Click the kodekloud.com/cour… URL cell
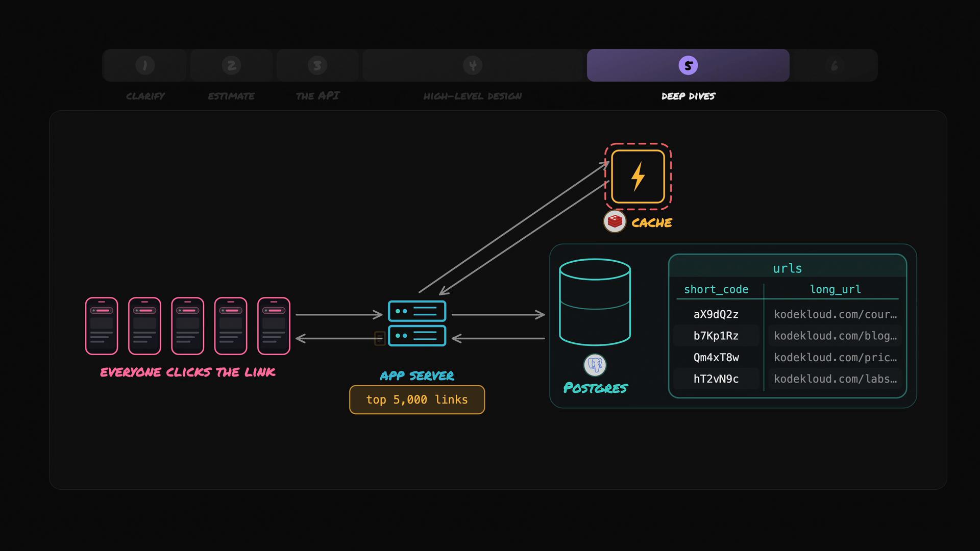Viewport: 980px width, 551px height. [x=835, y=314]
